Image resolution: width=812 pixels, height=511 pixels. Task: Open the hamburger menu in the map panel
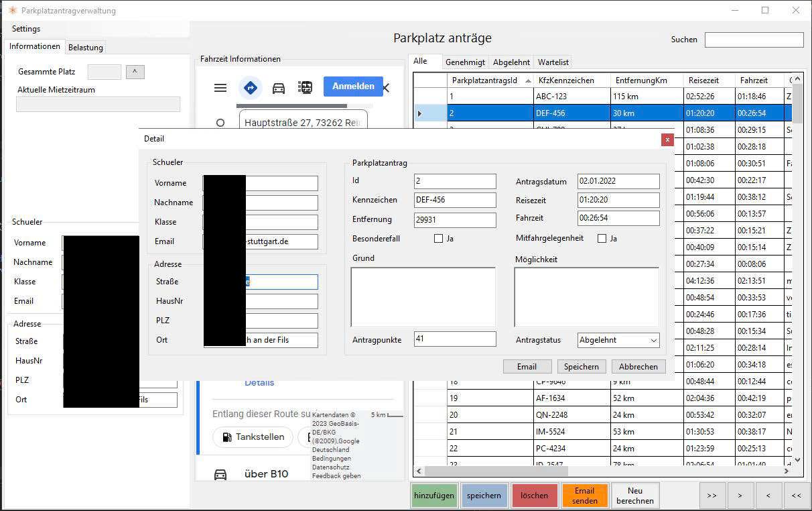coord(220,87)
